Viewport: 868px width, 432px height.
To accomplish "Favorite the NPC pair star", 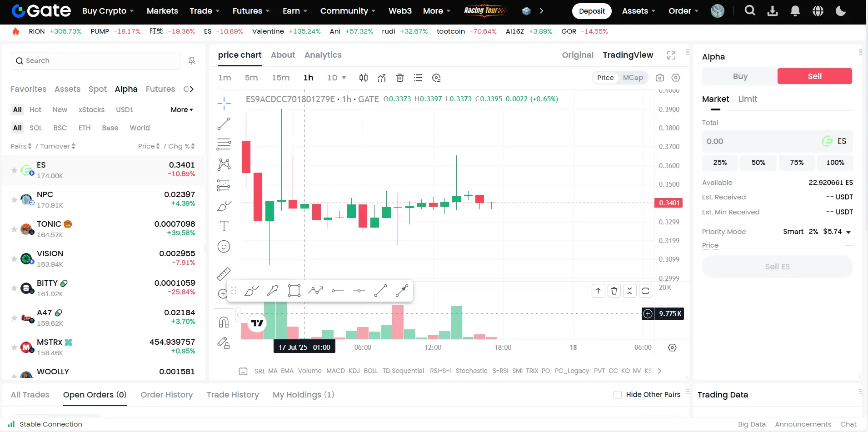I will point(14,200).
